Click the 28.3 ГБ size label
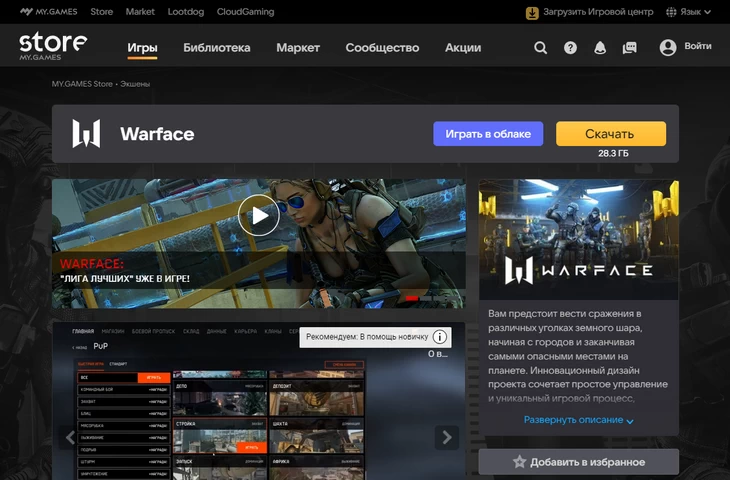730x480 pixels. pyautogui.click(x=613, y=153)
